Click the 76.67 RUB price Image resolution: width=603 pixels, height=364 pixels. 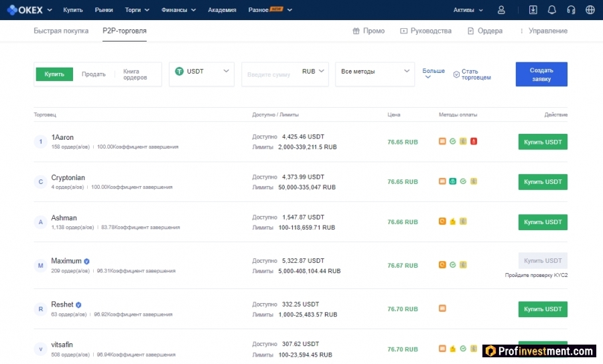click(403, 266)
